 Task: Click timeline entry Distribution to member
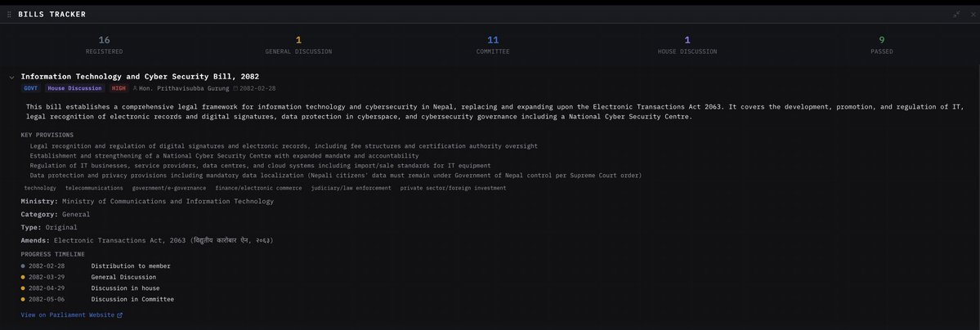(131, 266)
